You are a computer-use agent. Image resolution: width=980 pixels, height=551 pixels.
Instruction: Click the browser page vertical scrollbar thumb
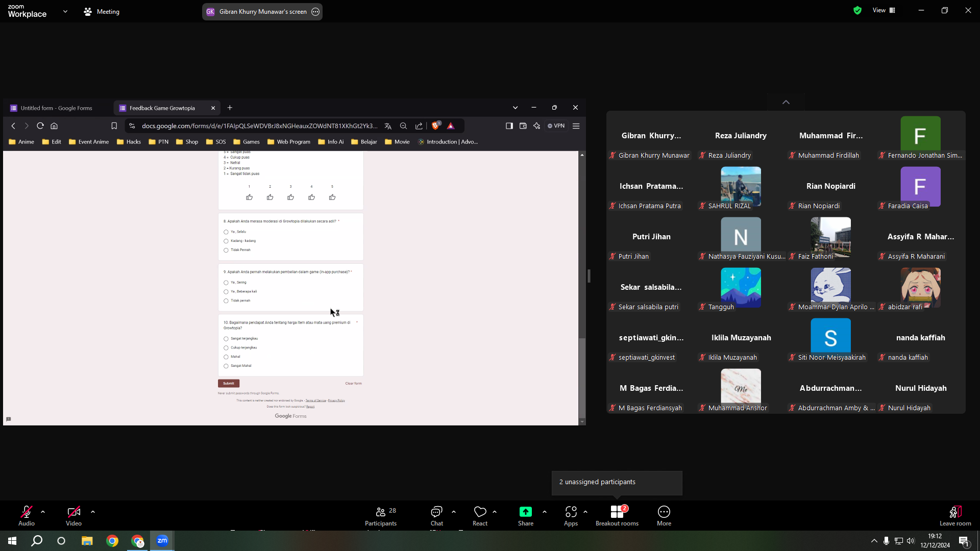[x=582, y=378]
